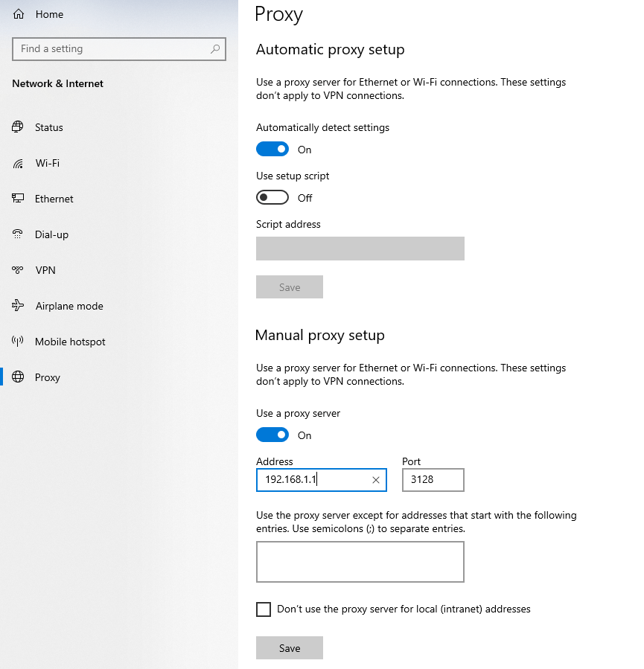Screen dimensions: 644x669
Task: Click the Ethernet monitor icon
Action: click(x=18, y=199)
